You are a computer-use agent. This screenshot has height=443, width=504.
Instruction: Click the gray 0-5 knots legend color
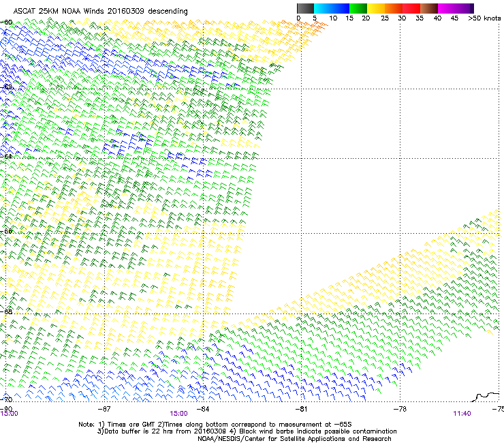pos(305,8)
